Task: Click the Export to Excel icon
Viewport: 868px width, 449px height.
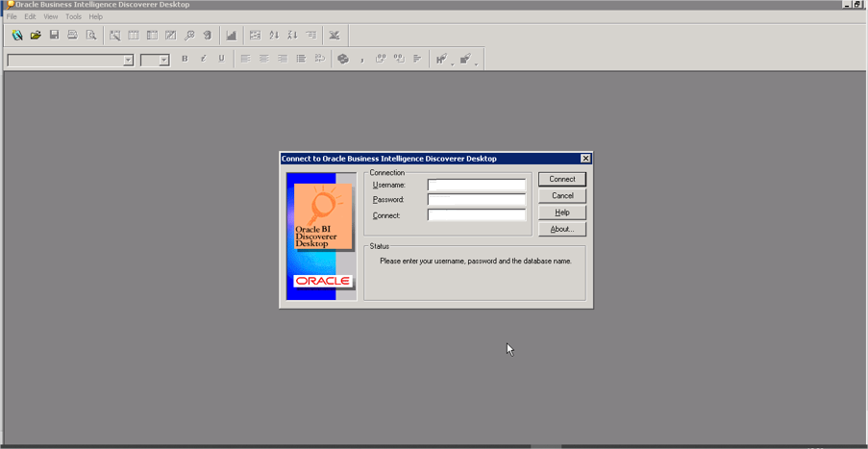Action: (x=335, y=36)
